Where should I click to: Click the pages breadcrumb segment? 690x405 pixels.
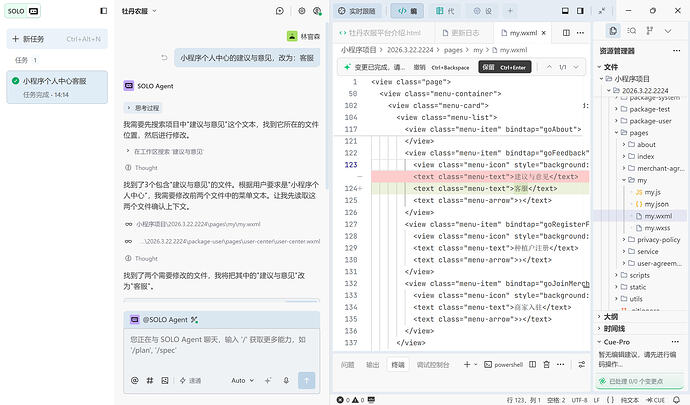453,50
